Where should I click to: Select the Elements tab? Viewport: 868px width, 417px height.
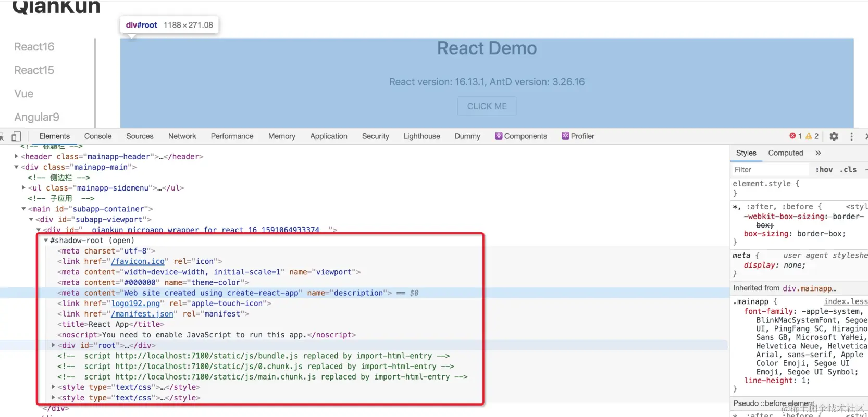54,136
